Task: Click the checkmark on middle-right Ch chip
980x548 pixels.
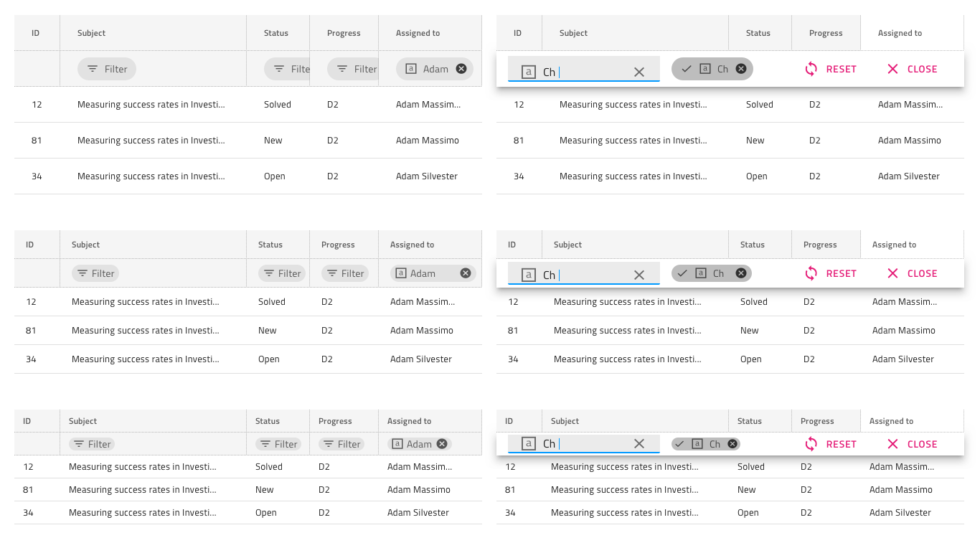Action: pos(682,273)
